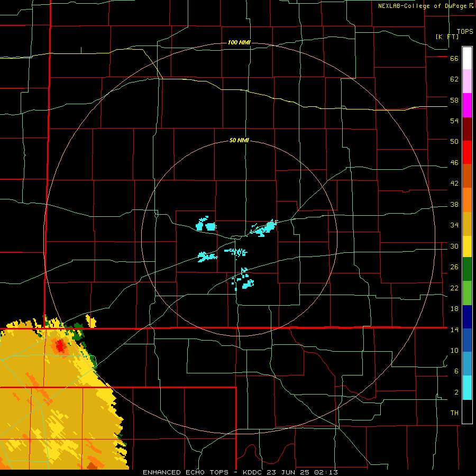Click legend value 62

[x=454, y=79]
